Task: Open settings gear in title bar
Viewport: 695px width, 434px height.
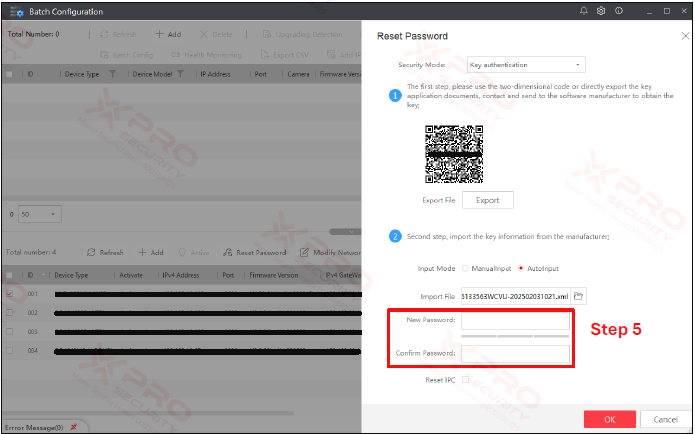Action: point(601,11)
